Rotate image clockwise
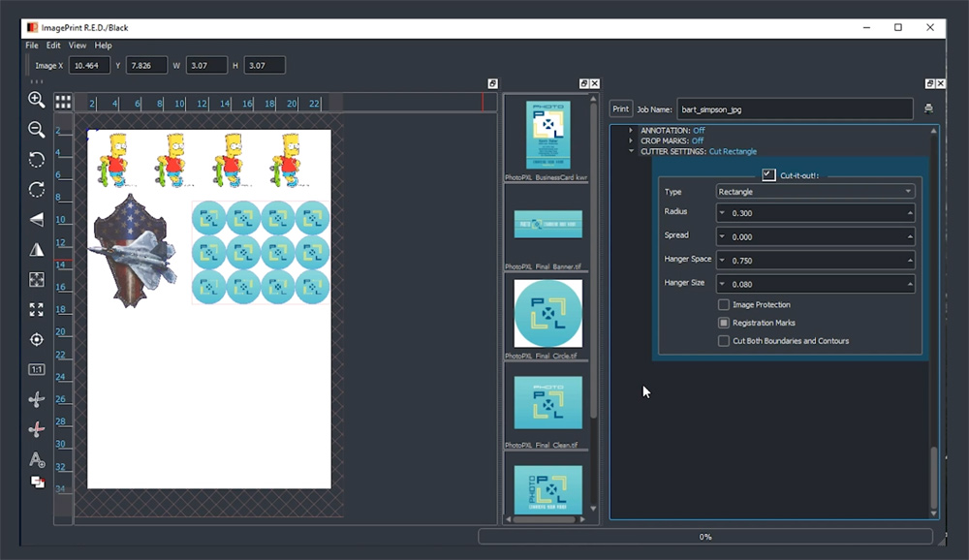Image resolution: width=969 pixels, height=560 pixels. [36, 190]
